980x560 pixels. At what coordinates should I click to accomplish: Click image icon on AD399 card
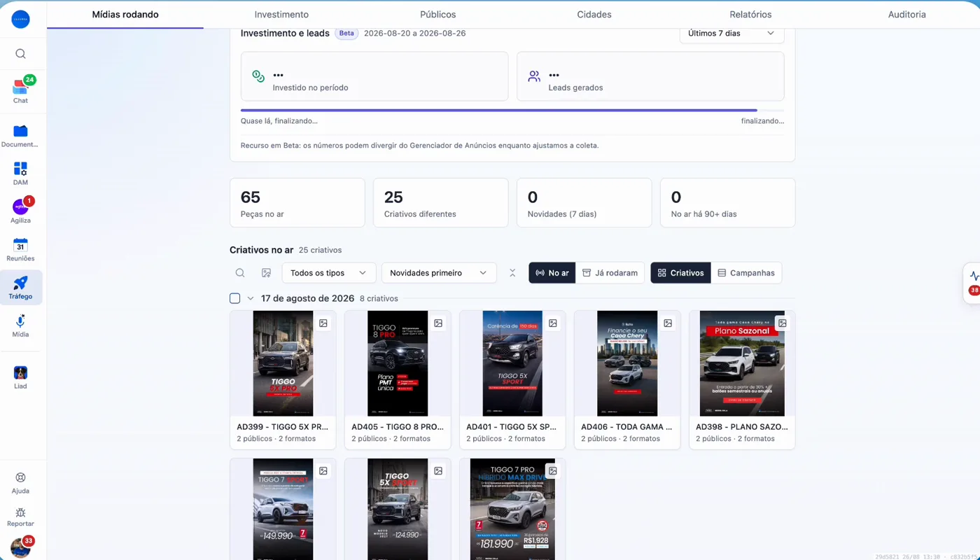click(323, 323)
